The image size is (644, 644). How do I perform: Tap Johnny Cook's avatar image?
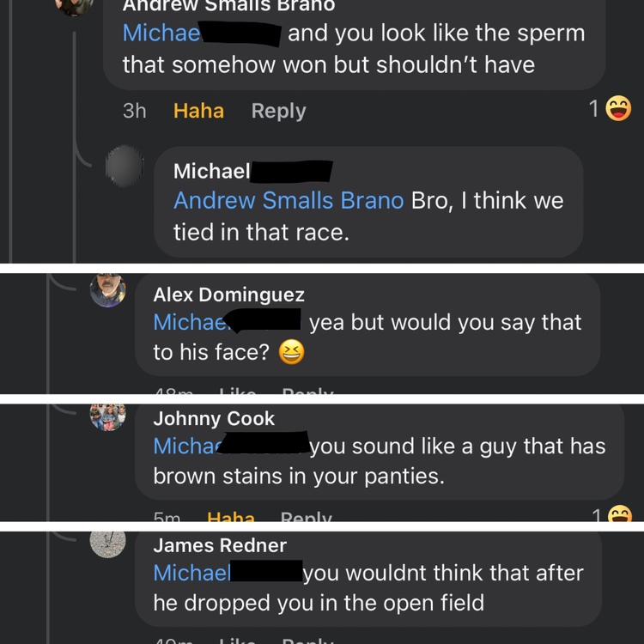108,416
